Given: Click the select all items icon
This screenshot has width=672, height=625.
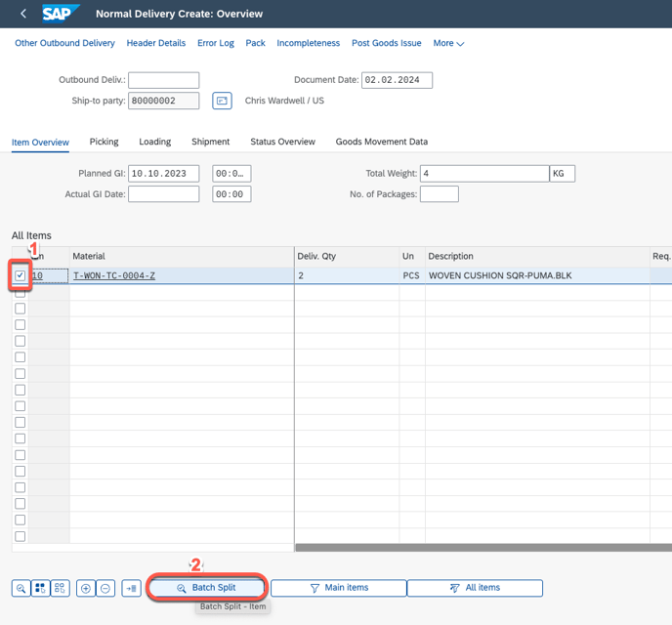Looking at the screenshot, I should click(40, 588).
